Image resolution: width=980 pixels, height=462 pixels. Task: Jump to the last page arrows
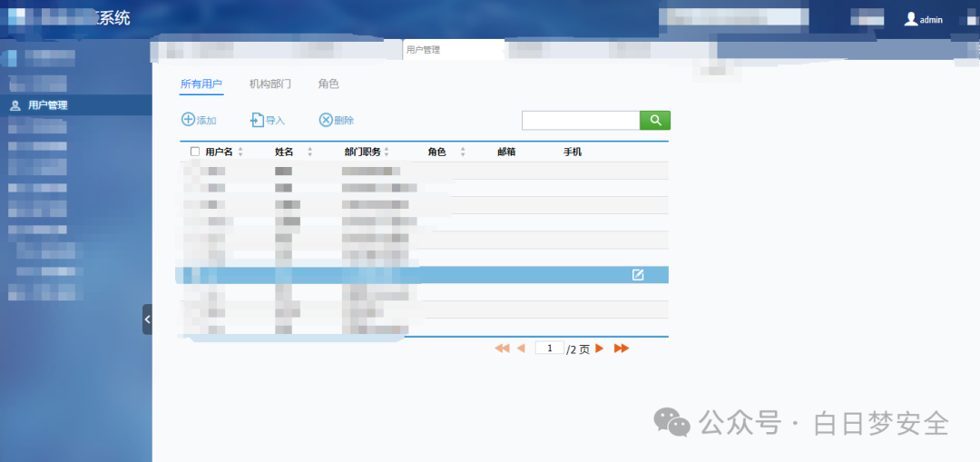622,349
